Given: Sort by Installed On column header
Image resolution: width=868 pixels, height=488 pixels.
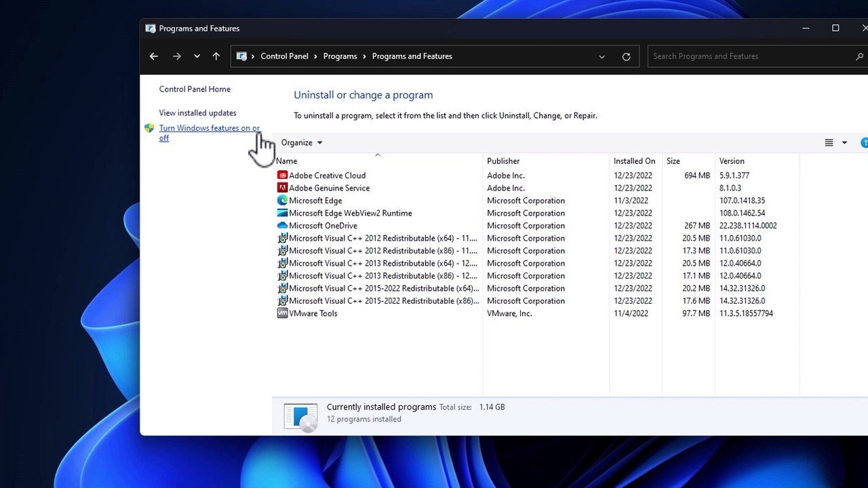Looking at the screenshot, I should [x=635, y=161].
